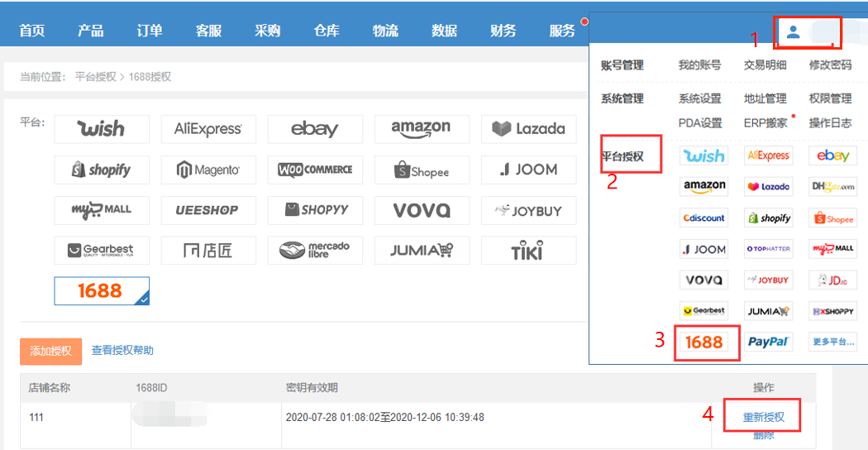The width and height of the screenshot is (868, 450).
Task: Select the myMALL platform tile in main list
Action: tap(102, 210)
